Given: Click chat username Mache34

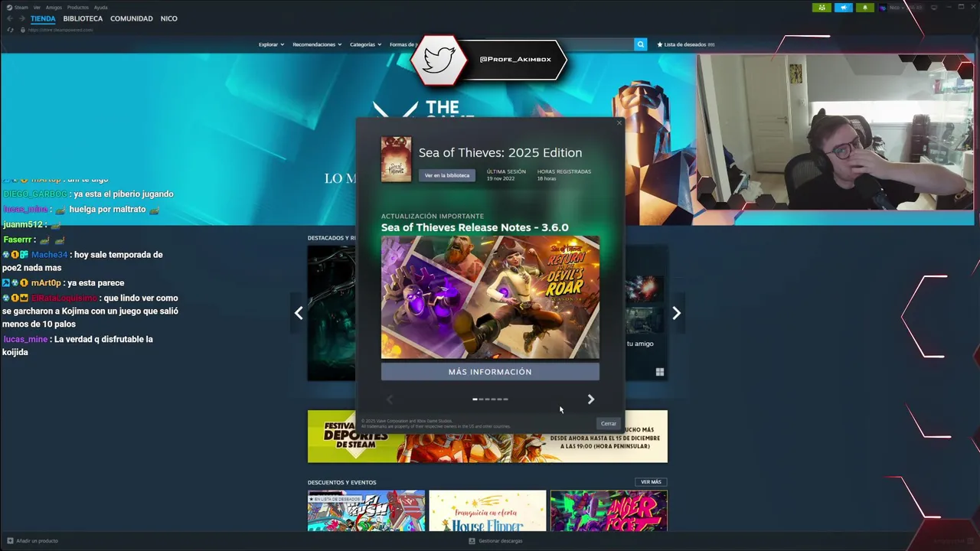Looking at the screenshot, I should click(x=49, y=255).
